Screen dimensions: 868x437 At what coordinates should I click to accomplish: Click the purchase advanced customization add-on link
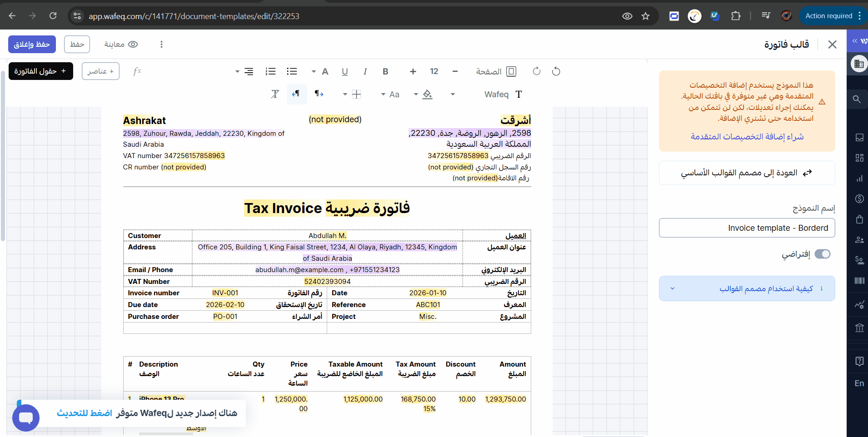click(747, 136)
